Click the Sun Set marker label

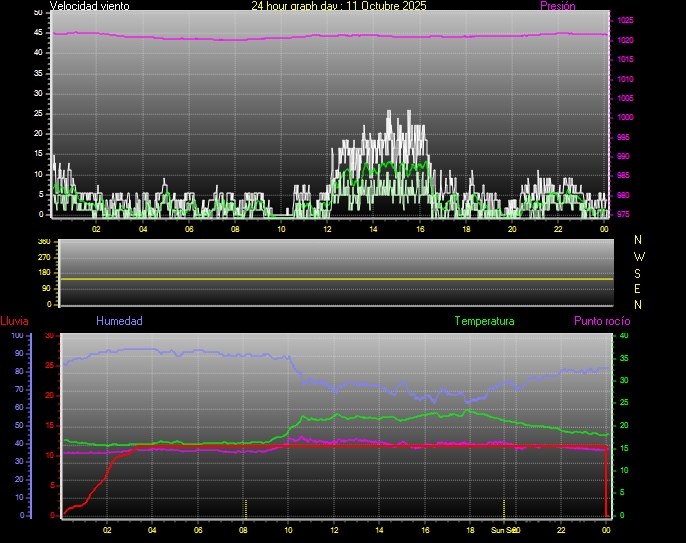click(x=503, y=530)
